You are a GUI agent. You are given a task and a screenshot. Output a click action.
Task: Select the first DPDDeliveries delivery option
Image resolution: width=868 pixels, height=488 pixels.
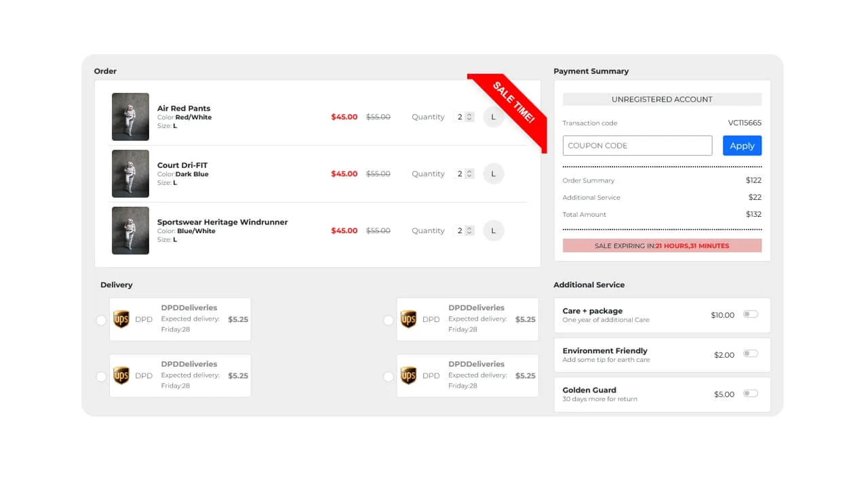tap(101, 320)
